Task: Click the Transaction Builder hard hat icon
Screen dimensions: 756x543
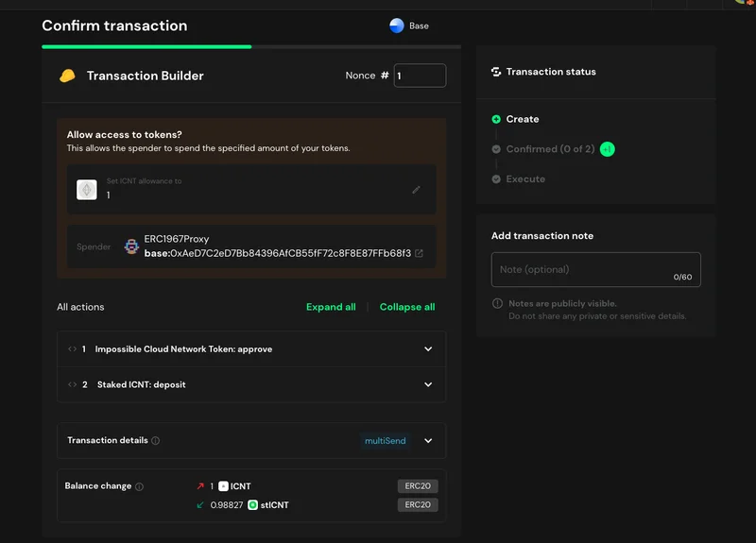Action: pyautogui.click(x=67, y=76)
